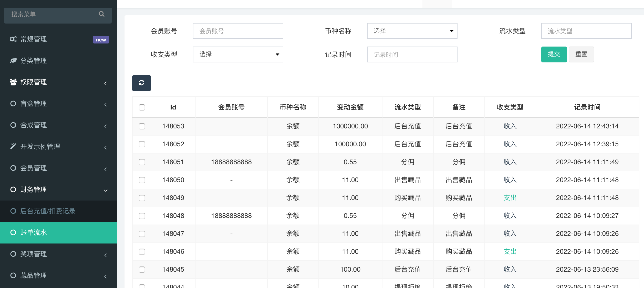
Task: Click the gears icon beside 常规管理
Action: [13, 39]
